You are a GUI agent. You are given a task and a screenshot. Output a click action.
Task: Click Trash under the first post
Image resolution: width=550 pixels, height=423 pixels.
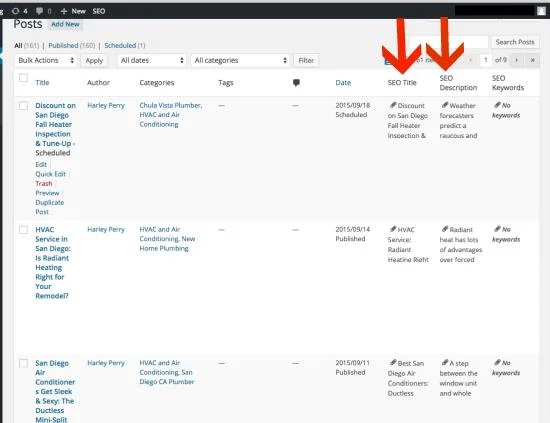pos(43,183)
